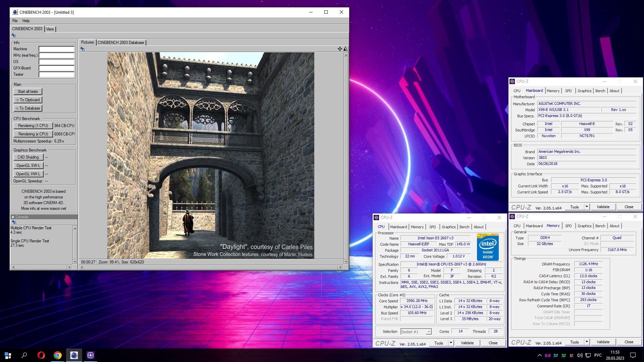
Task: Open Socket #1 selection dropdown
Action: tap(429, 331)
